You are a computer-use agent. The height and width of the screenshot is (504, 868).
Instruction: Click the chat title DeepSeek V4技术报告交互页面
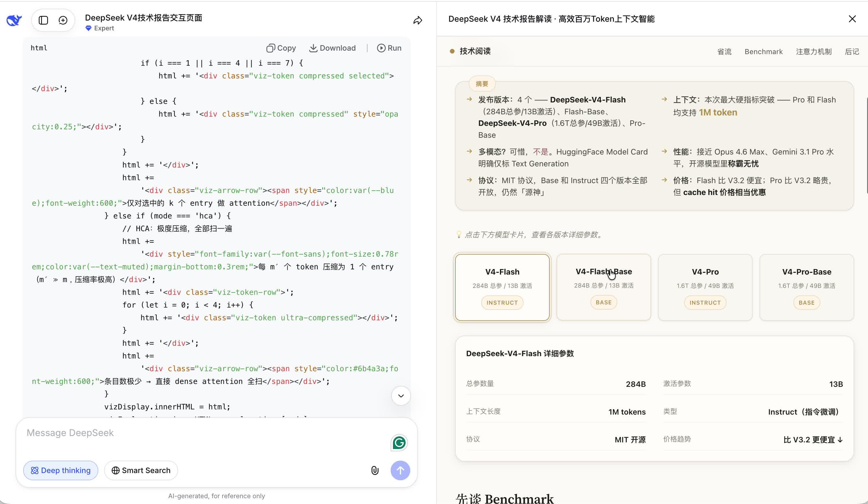coord(143,18)
